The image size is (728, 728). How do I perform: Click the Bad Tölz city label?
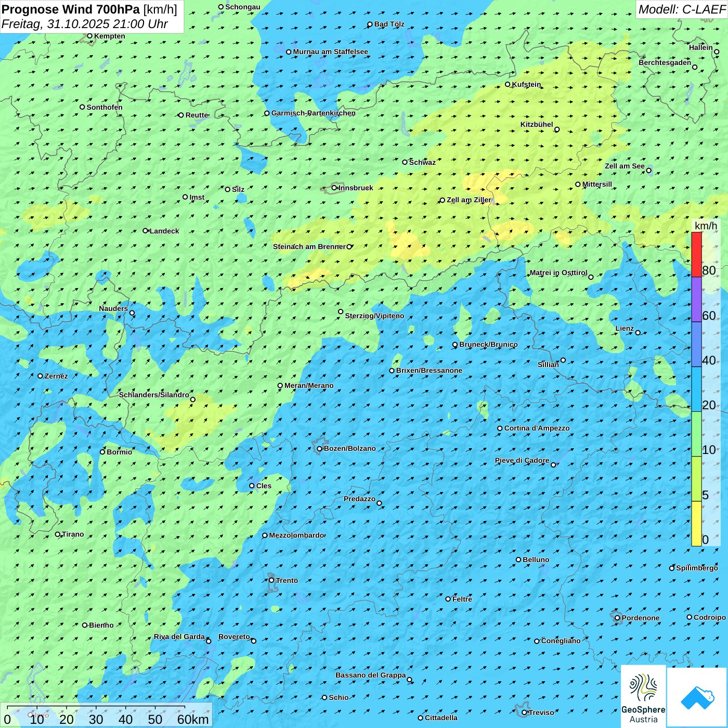pyautogui.click(x=389, y=24)
